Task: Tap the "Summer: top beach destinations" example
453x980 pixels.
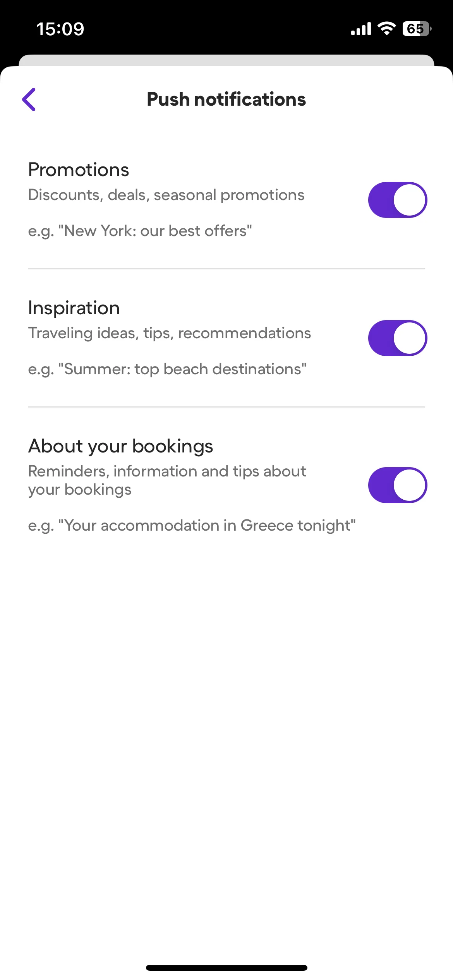Action: [x=167, y=369]
